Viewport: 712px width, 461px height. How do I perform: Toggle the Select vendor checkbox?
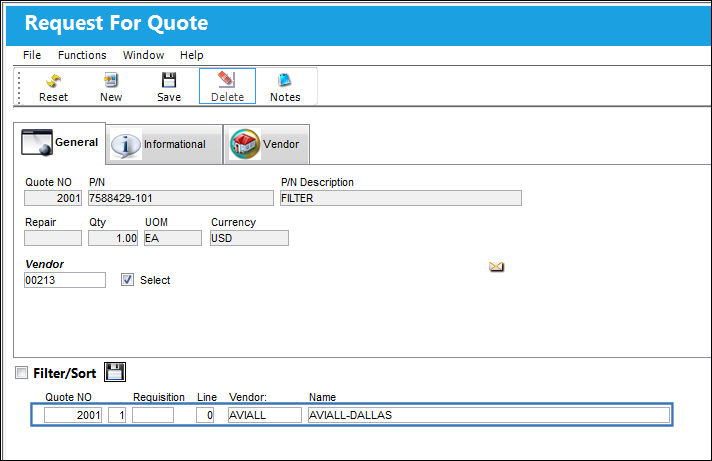[128, 280]
